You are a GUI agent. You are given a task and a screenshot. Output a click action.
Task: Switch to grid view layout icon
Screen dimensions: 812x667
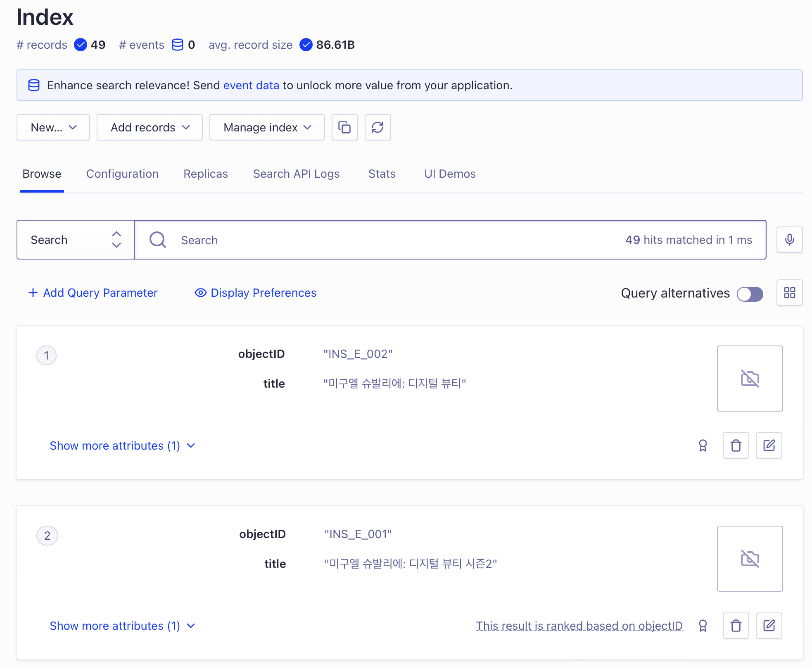(x=789, y=293)
